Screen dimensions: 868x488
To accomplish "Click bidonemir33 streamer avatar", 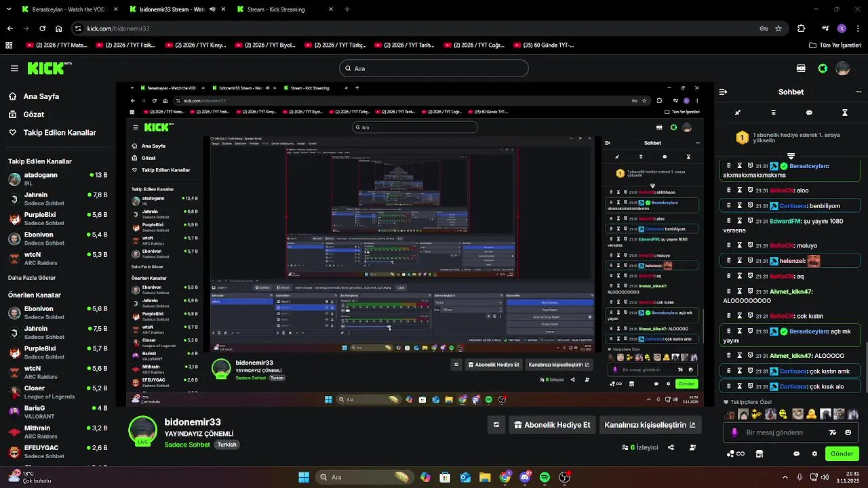I will pos(143,431).
